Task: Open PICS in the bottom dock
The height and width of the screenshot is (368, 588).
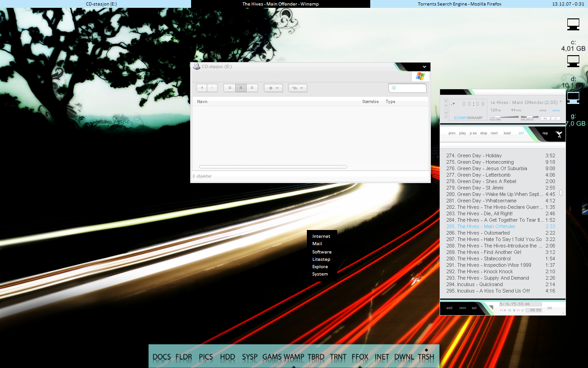Action: click(206, 357)
